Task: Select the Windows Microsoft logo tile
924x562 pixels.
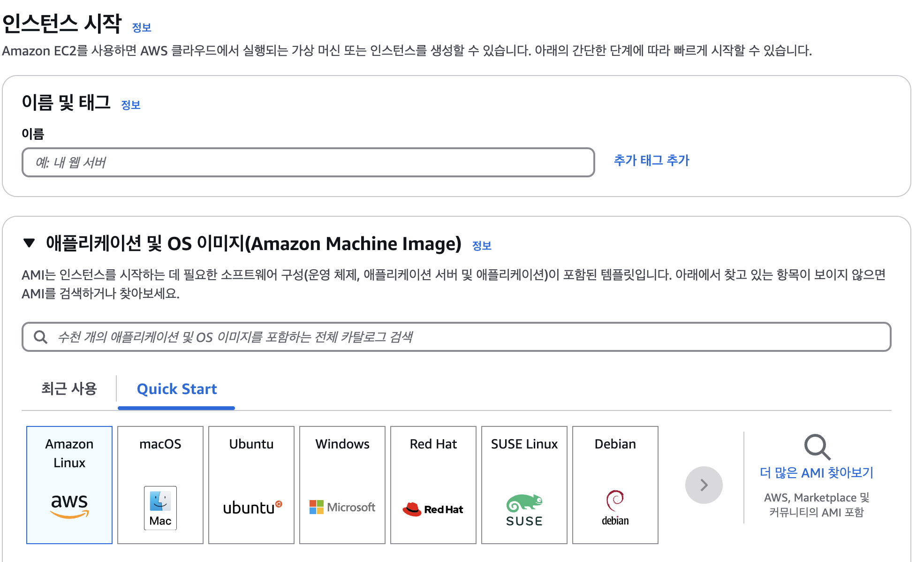Action: pyautogui.click(x=342, y=485)
